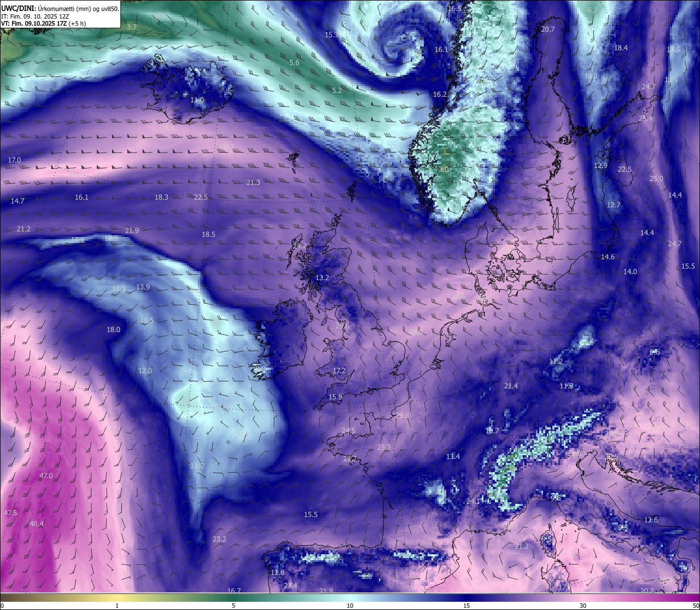Click the 15 label on the color scale
The height and width of the screenshot is (610, 700).
pos(466,605)
